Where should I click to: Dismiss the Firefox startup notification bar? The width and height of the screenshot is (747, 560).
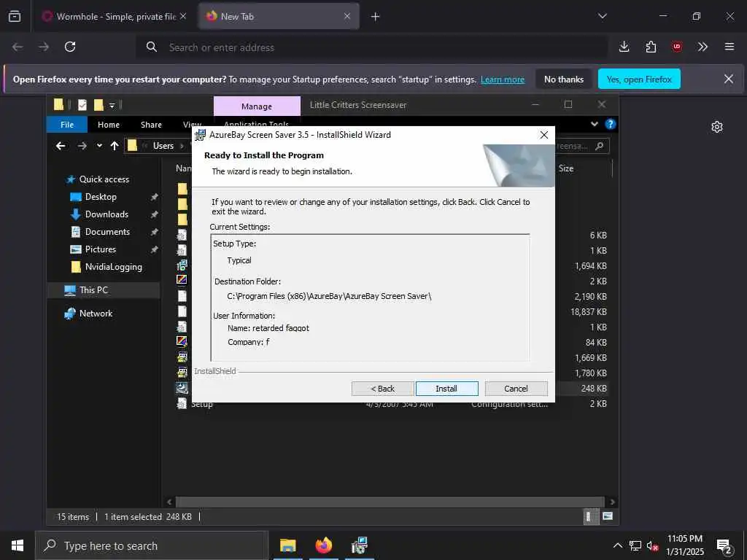(x=729, y=79)
